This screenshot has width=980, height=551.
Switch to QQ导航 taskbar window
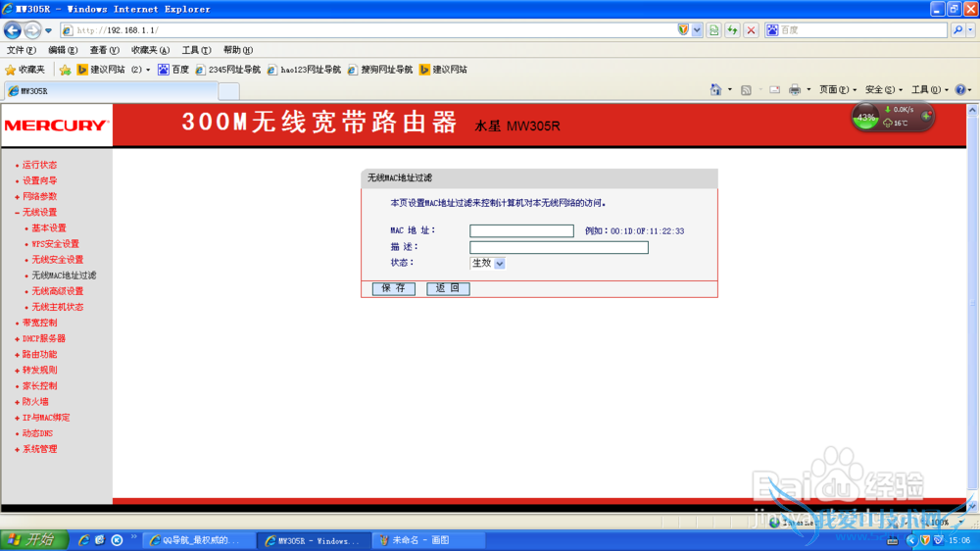(199, 540)
